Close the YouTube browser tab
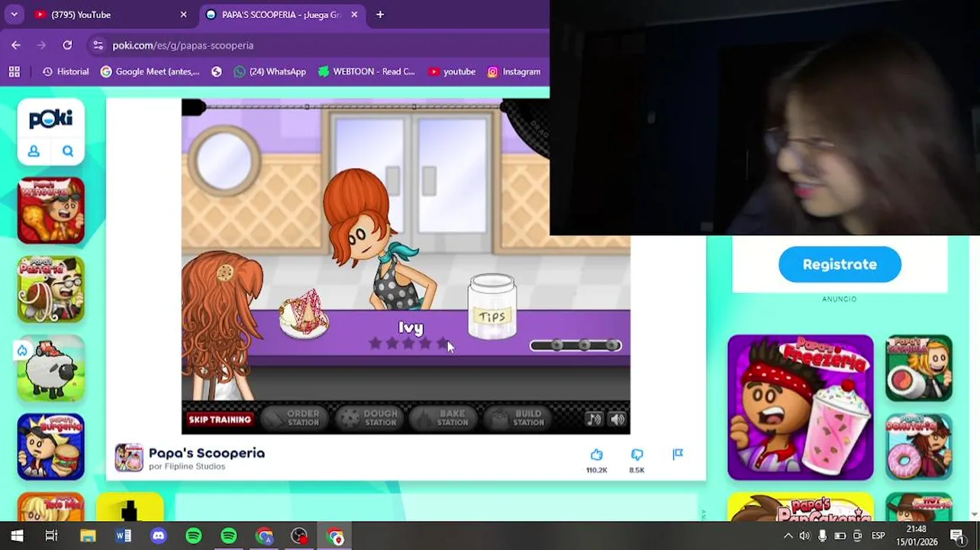 pos(183,15)
